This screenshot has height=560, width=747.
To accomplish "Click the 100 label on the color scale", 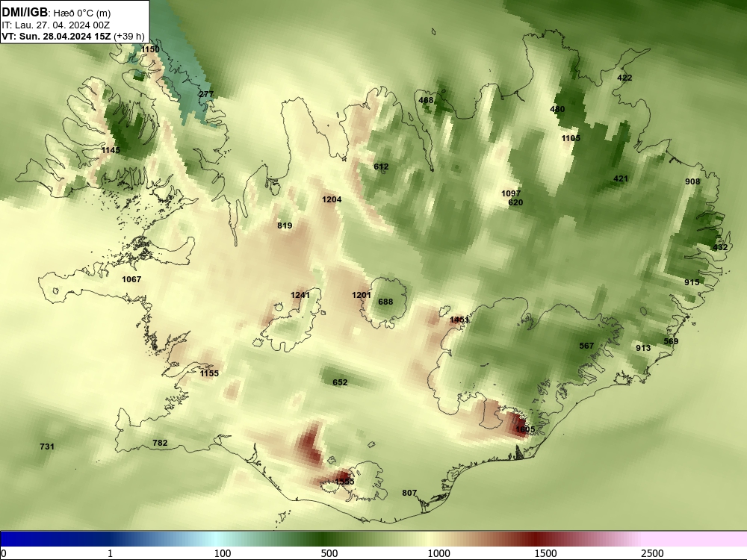I will pos(223,553).
